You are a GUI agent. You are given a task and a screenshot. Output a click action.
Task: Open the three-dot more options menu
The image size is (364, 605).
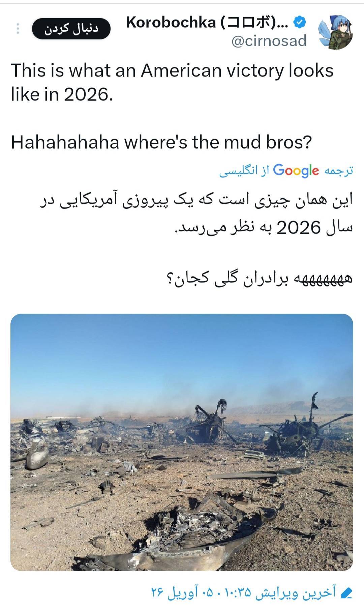tap(18, 29)
